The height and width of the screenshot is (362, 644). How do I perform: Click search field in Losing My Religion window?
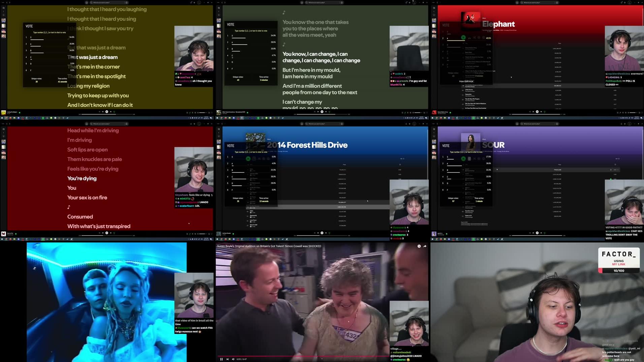point(108,2)
